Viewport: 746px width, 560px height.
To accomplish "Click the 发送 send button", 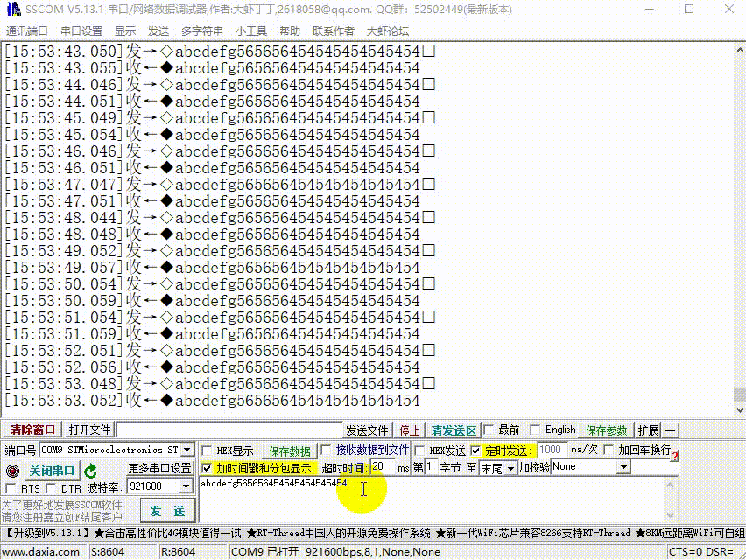I will click(167, 512).
